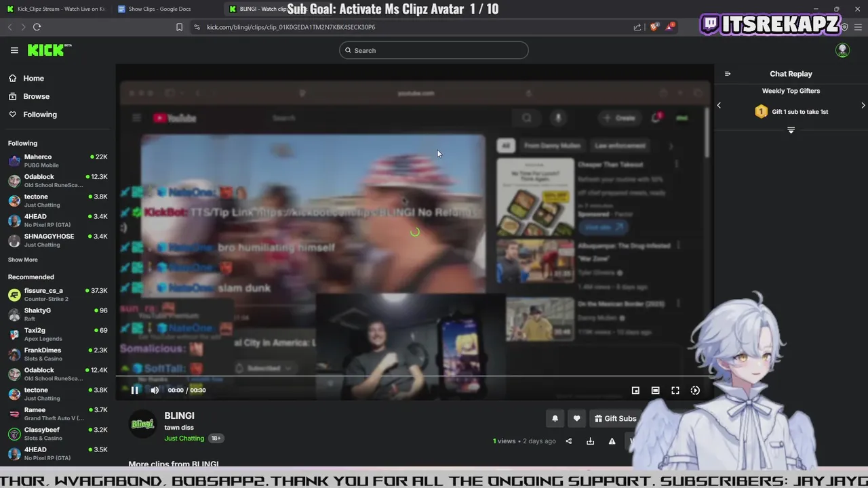Screen dimensions: 868x488
Task: Toggle mini player mode
Action: (x=635, y=390)
